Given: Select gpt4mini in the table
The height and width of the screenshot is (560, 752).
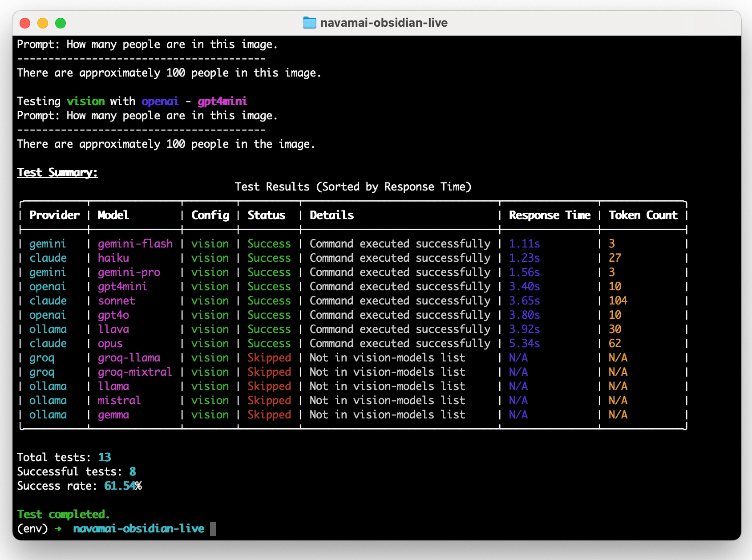Looking at the screenshot, I should pyautogui.click(x=122, y=286).
